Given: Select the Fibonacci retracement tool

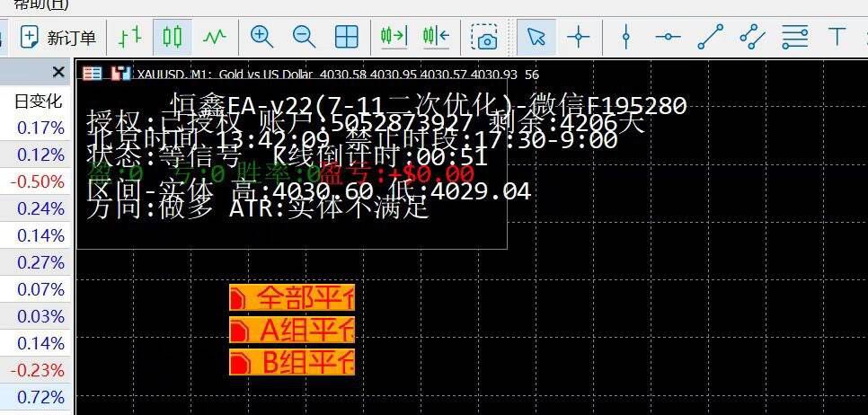Looking at the screenshot, I should point(795,37).
